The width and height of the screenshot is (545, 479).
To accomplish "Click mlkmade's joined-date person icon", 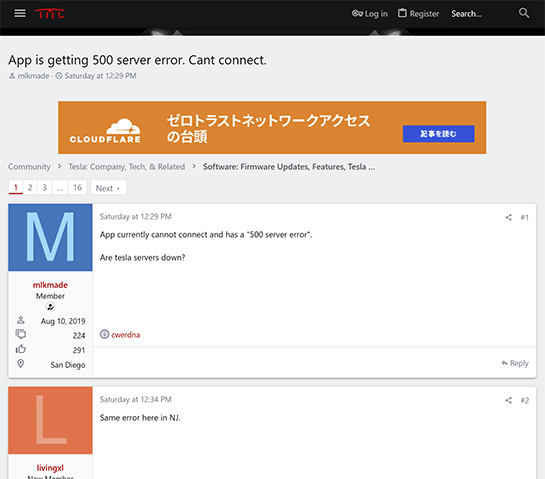I will click(21, 320).
